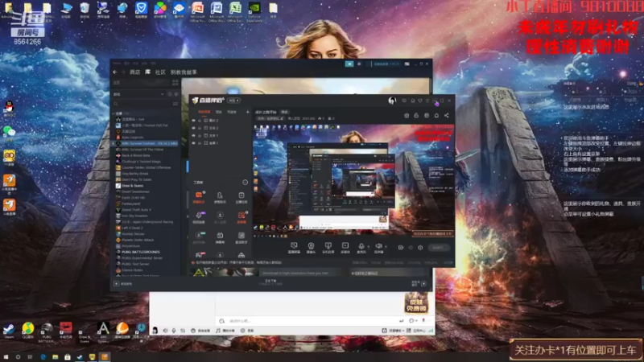This screenshot has width=644, height=362.
Task: Open the 别教我做事 profile tab in Steam
Action: [x=184, y=72]
